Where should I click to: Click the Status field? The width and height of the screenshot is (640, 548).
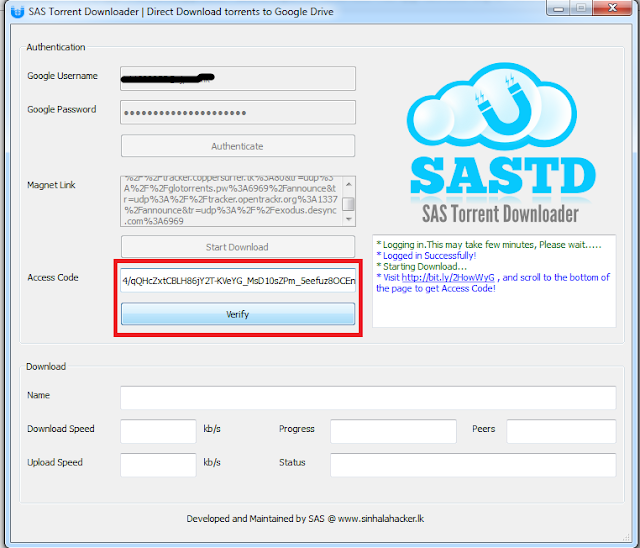click(x=393, y=465)
